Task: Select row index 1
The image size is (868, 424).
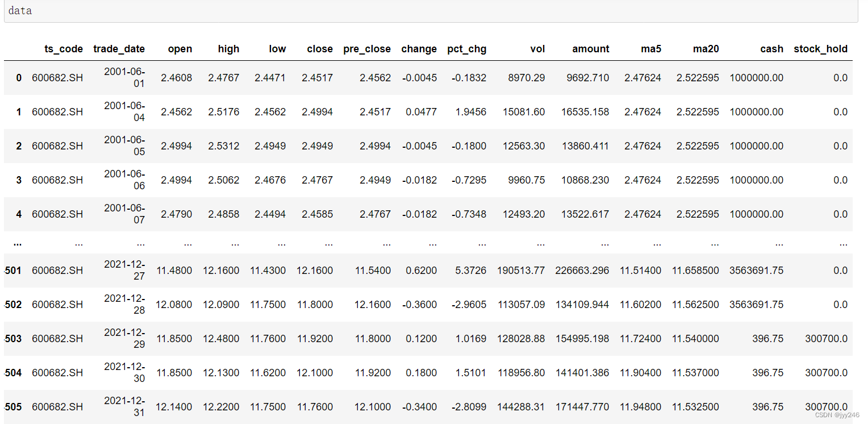Action: (x=19, y=112)
